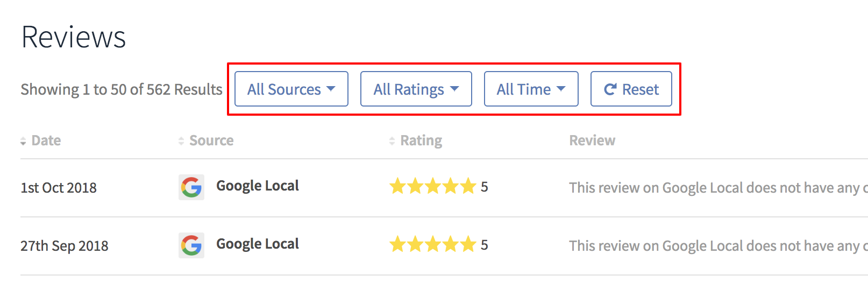Select the 27th Sep 2018 review text
Image resolution: width=868 pixels, height=282 pixels.
point(718,245)
